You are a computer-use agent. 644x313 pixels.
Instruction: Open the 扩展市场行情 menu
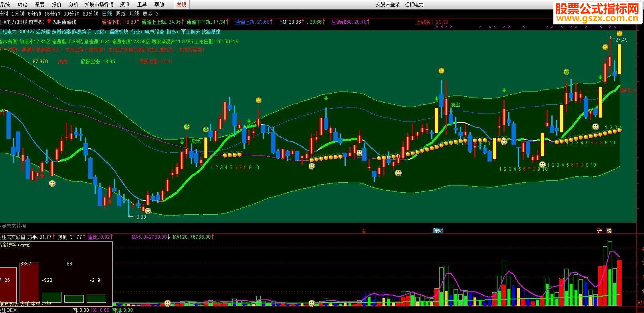[99, 4]
